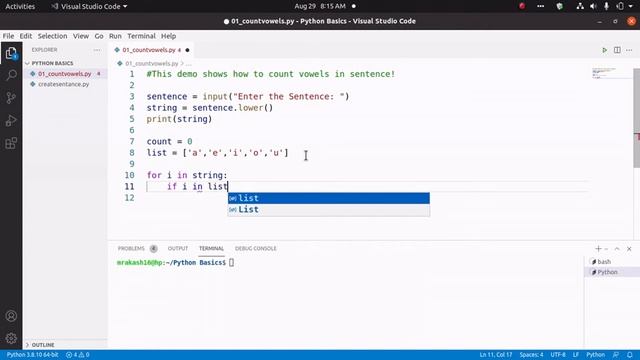Change encoding via UTF-8

558,355
